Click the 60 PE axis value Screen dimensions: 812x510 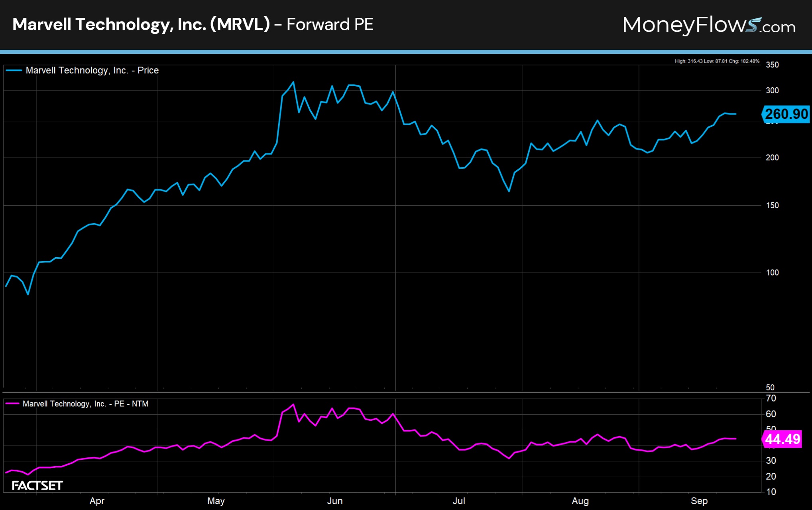click(771, 414)
